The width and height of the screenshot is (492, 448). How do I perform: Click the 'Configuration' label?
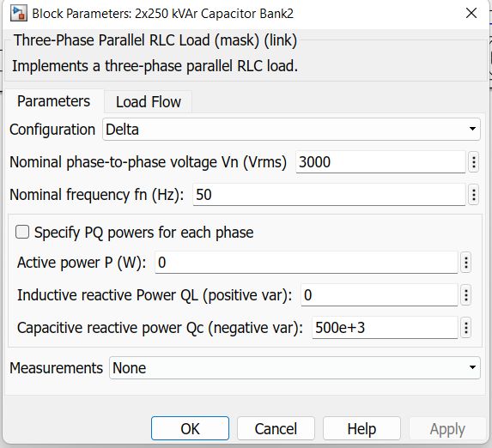52,130
